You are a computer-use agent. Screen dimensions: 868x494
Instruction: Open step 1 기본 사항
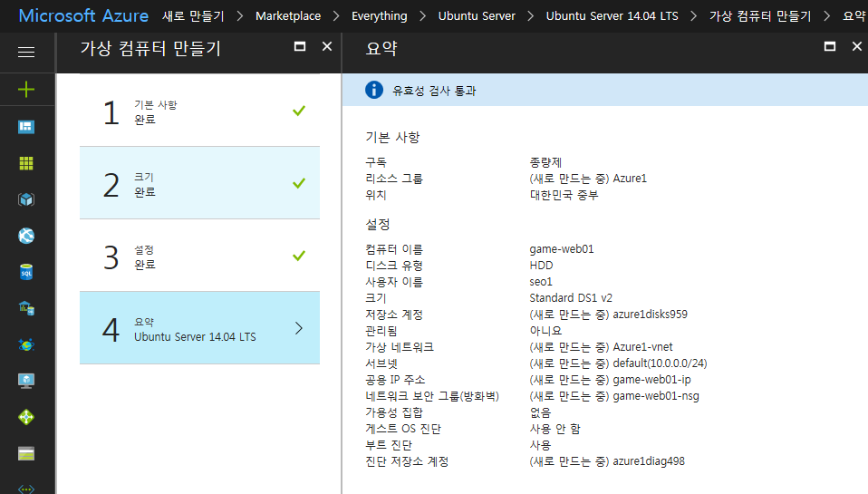tap(200, 111)
